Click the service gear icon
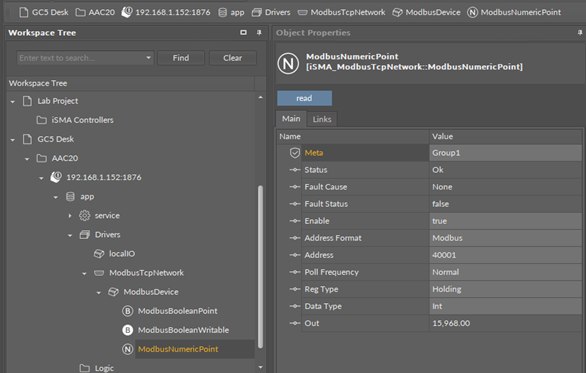The height and width of the screenshot is (373, 586). click(84, 216)
